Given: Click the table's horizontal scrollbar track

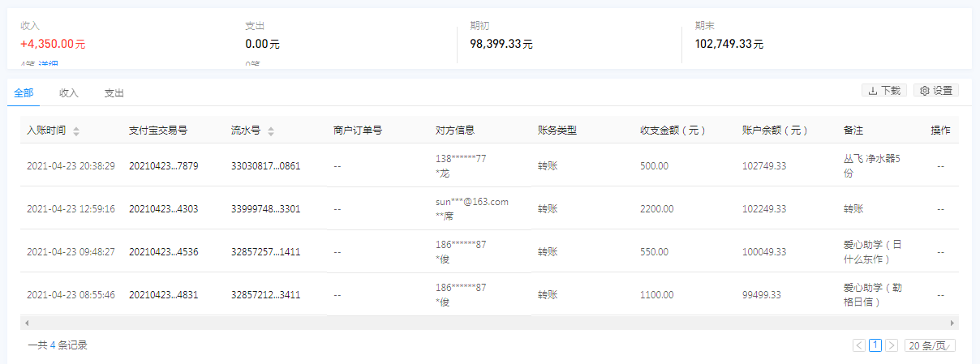Looking at the screenshot, I should click(487, 323).
